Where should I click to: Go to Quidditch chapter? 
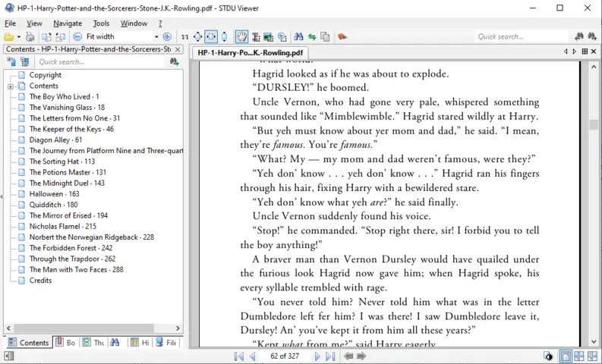53,205
